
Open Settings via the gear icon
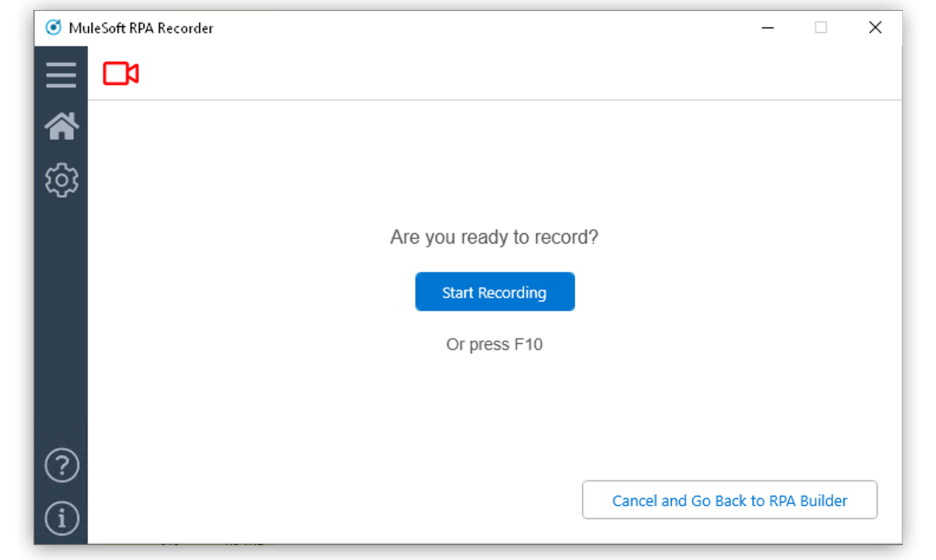[x=61, y=180]
